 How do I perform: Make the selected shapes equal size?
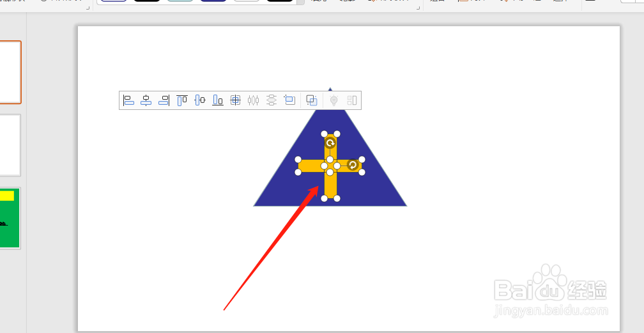click(x=289, y=100)
